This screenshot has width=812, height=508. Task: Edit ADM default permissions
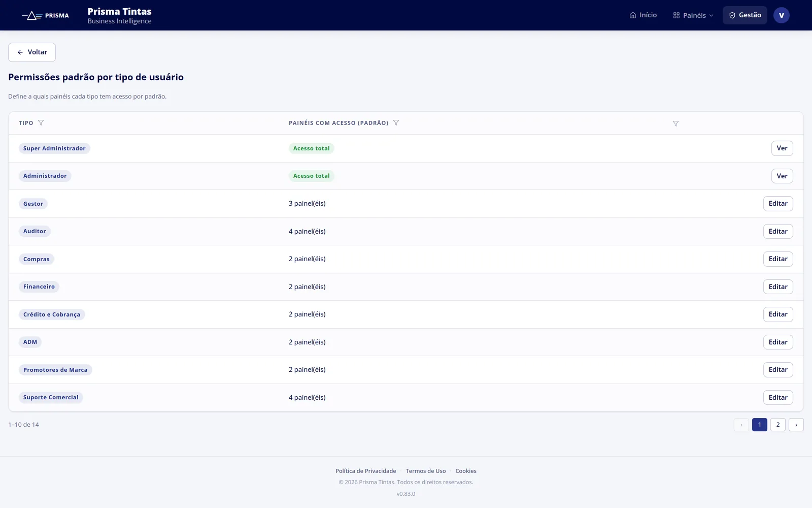click(x=778, y=342)
